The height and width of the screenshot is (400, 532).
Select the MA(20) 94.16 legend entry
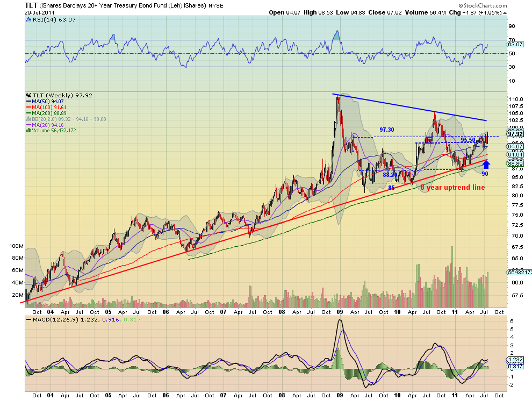tap(47, 125)
